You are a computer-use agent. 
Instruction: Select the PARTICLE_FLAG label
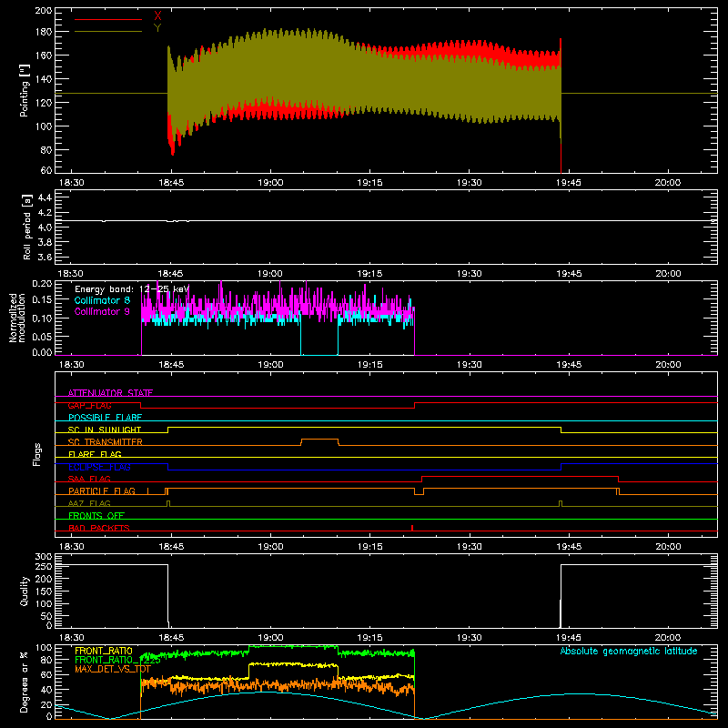coord(102,491)
